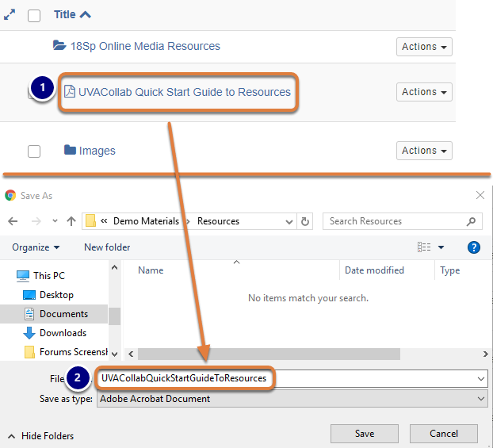
Task: Open the Images folder link
Action: pyautogui.click(x=97, y=151)
